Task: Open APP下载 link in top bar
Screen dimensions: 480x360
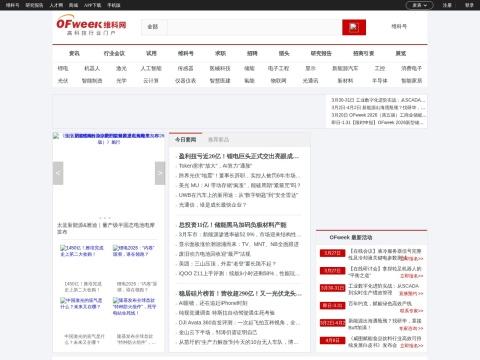Action: coord(92,5)
